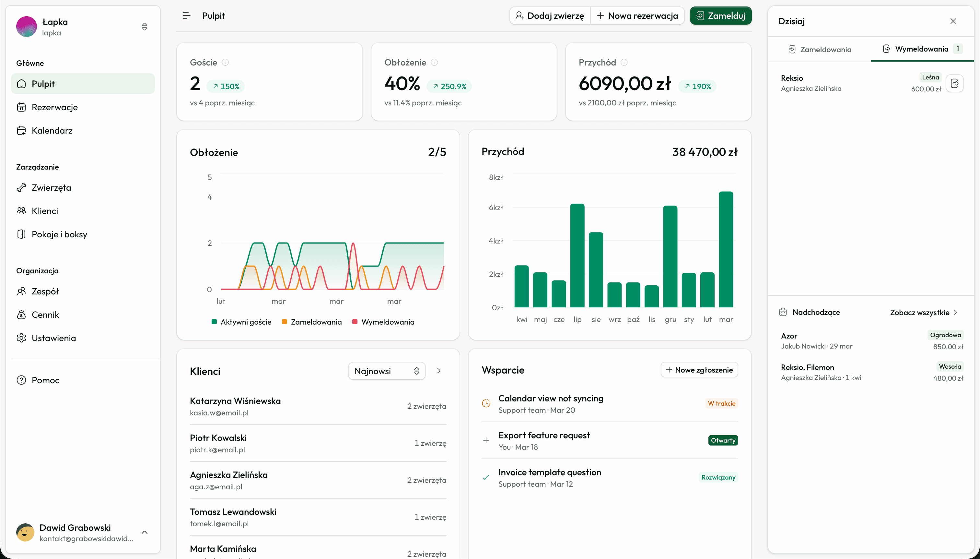Click the info icon beside Goście
Image resolution: width=980 pixels, height=559 pixels.
[225, 62]
